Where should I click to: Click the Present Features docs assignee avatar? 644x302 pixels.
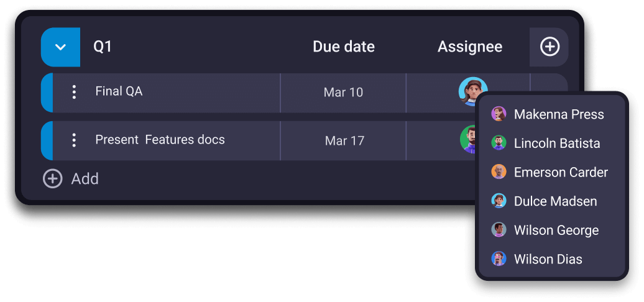469,139
